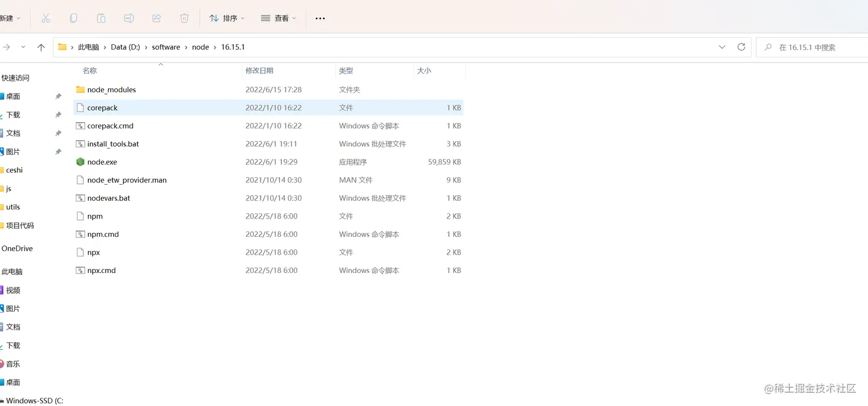Screen dimensions: 868x406
Task: Open 快速访问 in the navigation pane
Action: tap(15, 78)
